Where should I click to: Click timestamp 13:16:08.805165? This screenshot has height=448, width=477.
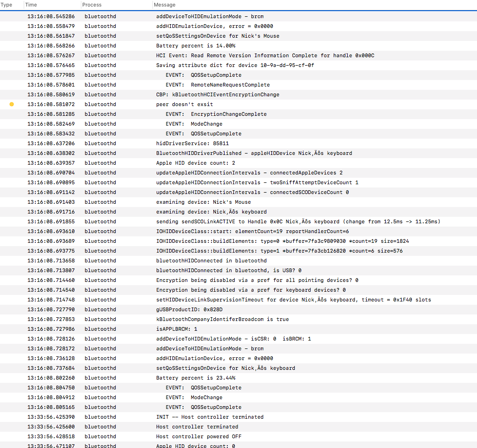tap(51, 407)
